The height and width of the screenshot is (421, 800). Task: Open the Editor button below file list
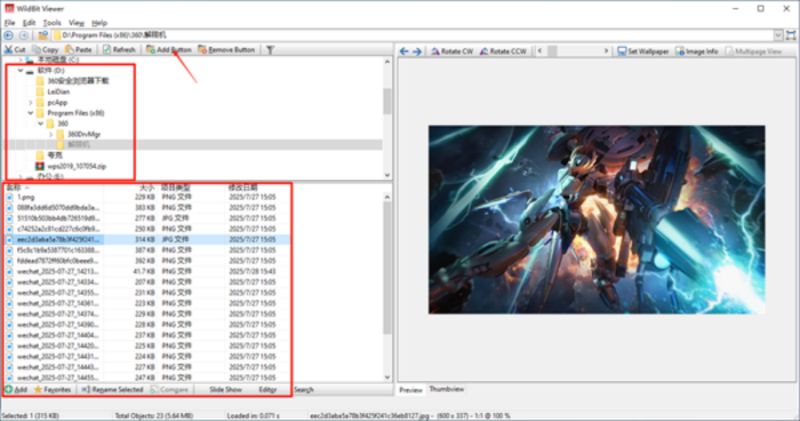tap(267, 389)
